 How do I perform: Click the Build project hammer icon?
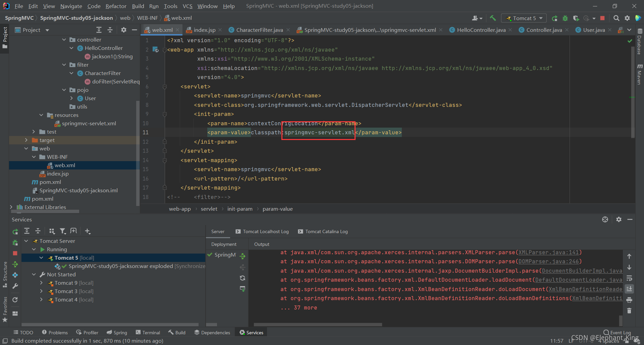tap(493, 18)
